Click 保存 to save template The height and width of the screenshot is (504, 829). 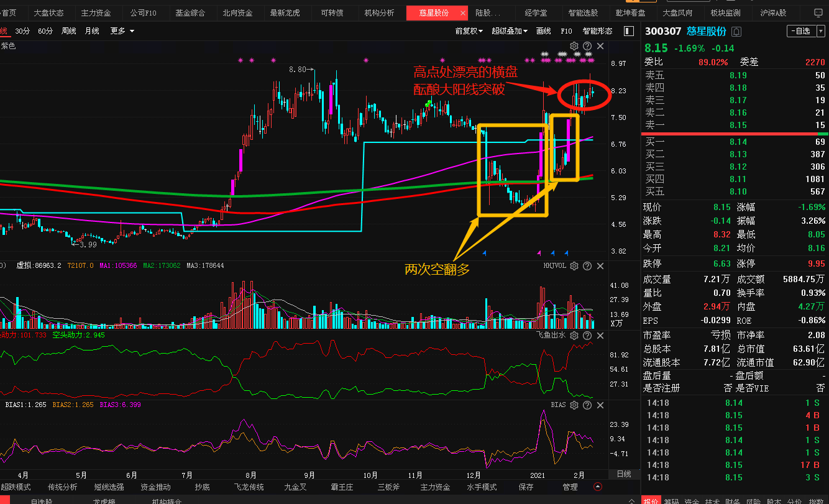tap(526, 487)
